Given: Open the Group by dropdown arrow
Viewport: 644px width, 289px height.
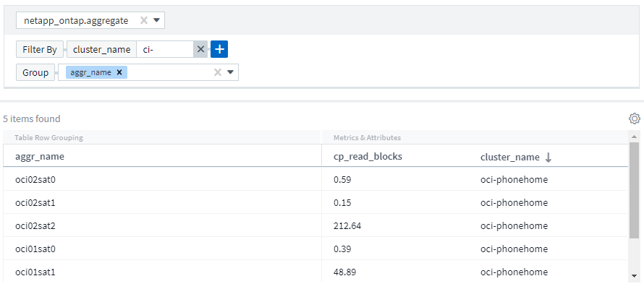Looking at the screenshot, I should (230, 72).
